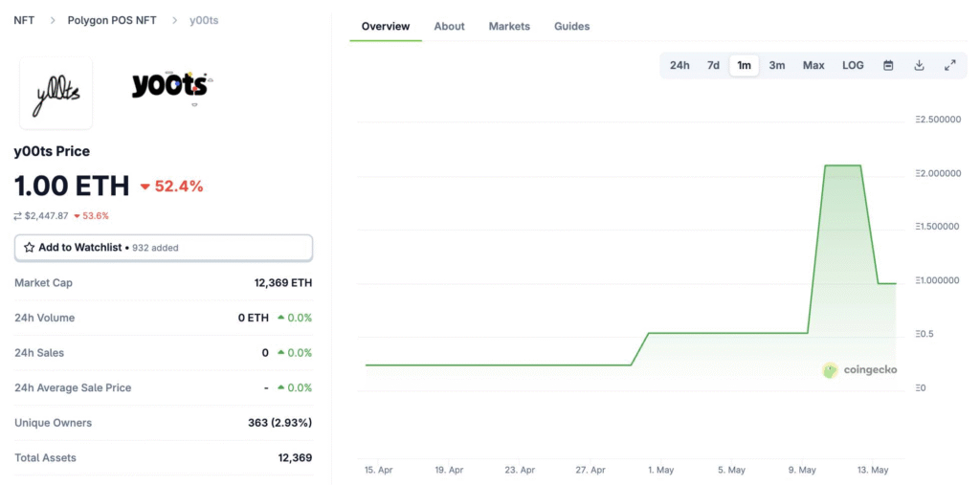Go to NFT breadcrumb link
980x485 pixels.
tap(24, 20)
